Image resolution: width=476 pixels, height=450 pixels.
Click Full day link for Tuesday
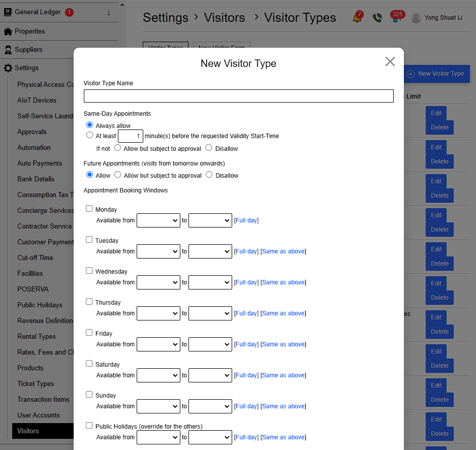click(x=246, y=251)
